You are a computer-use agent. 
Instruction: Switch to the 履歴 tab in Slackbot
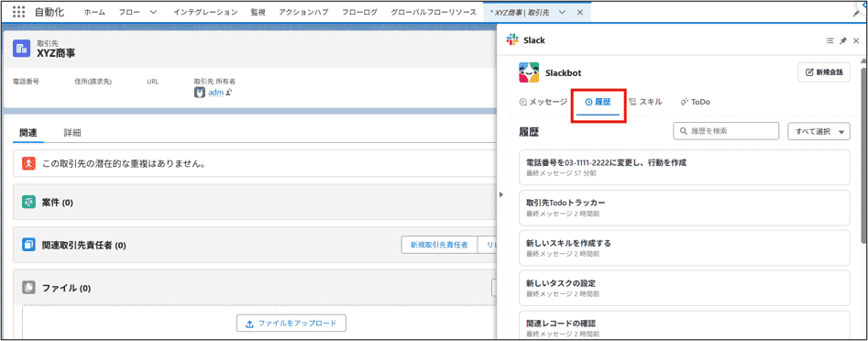(x=598, y=102)
